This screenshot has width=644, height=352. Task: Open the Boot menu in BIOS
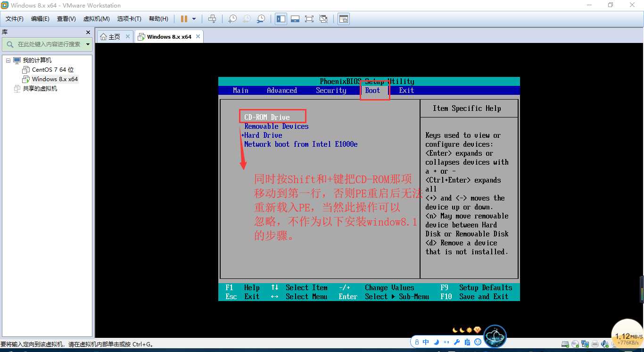pyautogui.click(x=372, y=91)
